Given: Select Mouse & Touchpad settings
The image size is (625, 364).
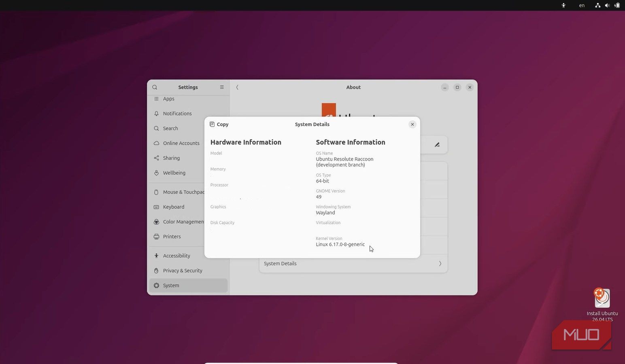Looking at the screenshot, I should (x=188, y=192).
